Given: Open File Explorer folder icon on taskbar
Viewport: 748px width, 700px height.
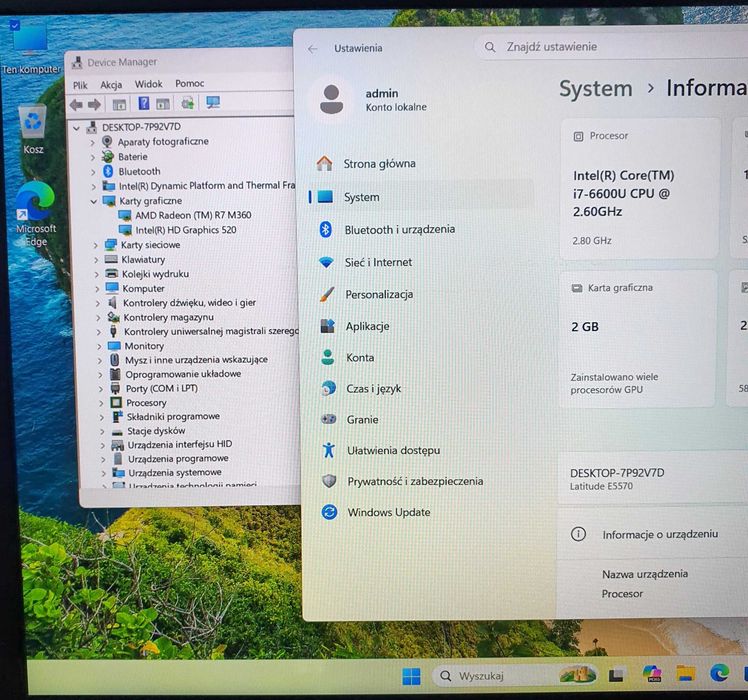Looking at the screenshot, I should [x=686, y=673].
